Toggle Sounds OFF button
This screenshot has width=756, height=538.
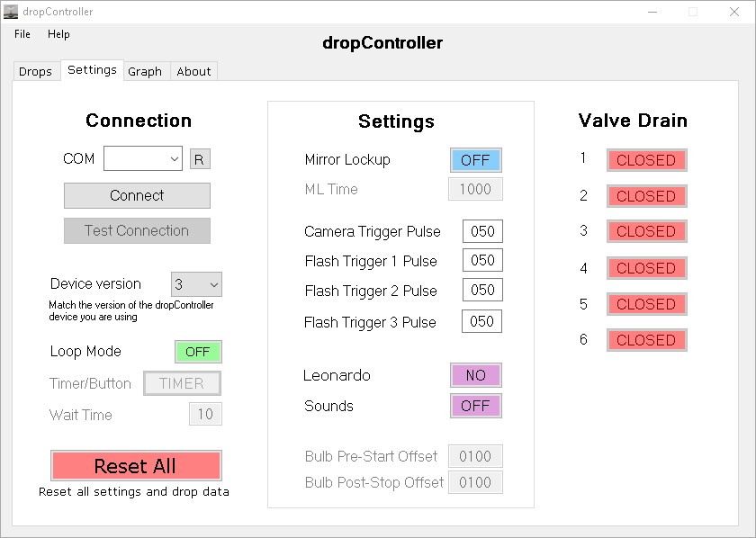coord(476,406)
